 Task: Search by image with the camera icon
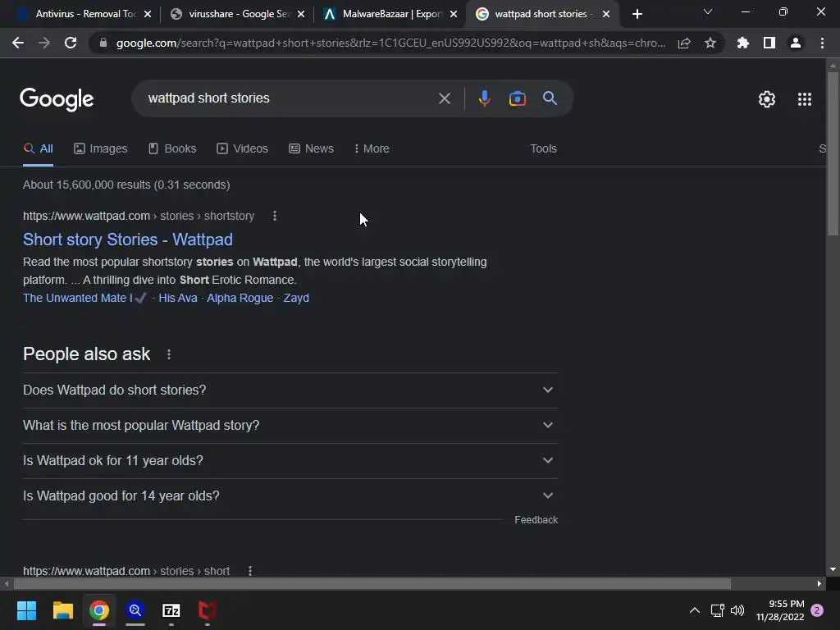tap(517, 98)
